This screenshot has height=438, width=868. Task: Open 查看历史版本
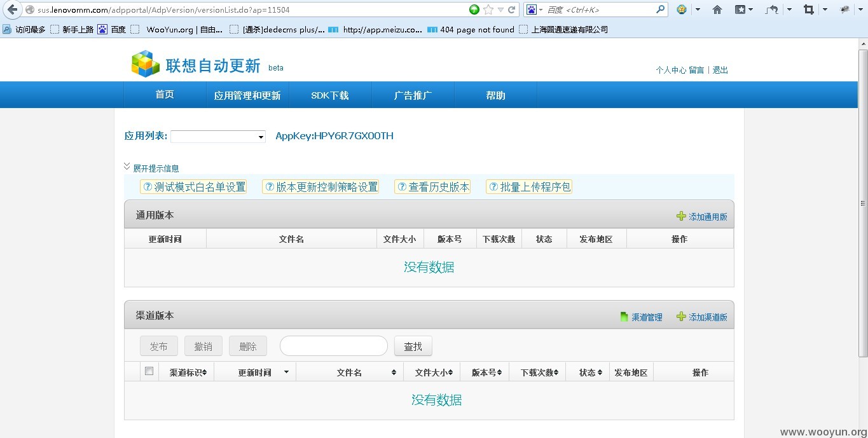click(432, 187)
